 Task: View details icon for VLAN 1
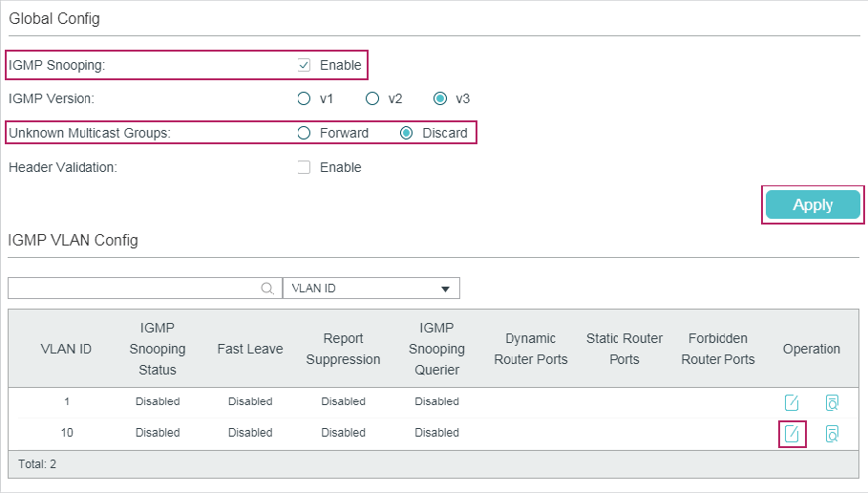pos(832,402)
